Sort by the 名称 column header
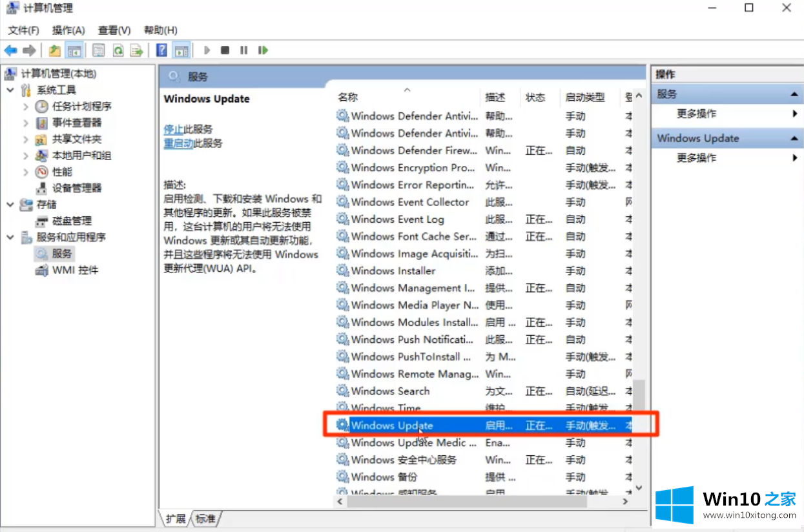Viewport: 804px width, 532px height. [x=348, y=97]
